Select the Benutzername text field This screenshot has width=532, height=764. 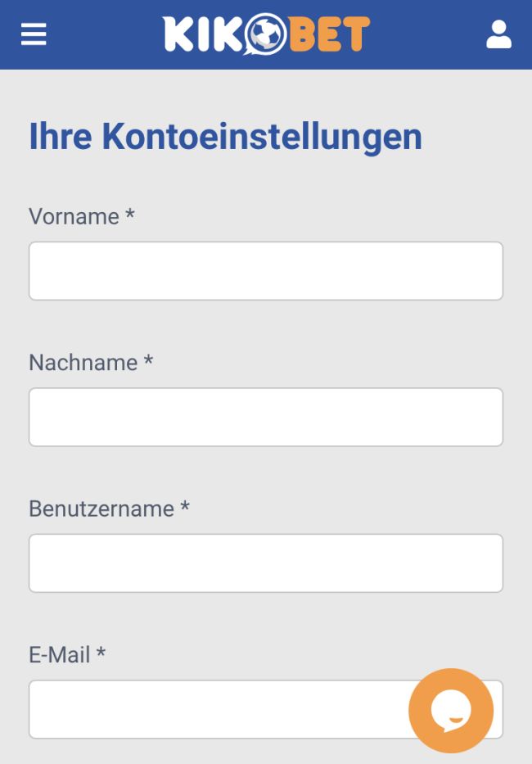pyautogui.click(x=265, y=563)
